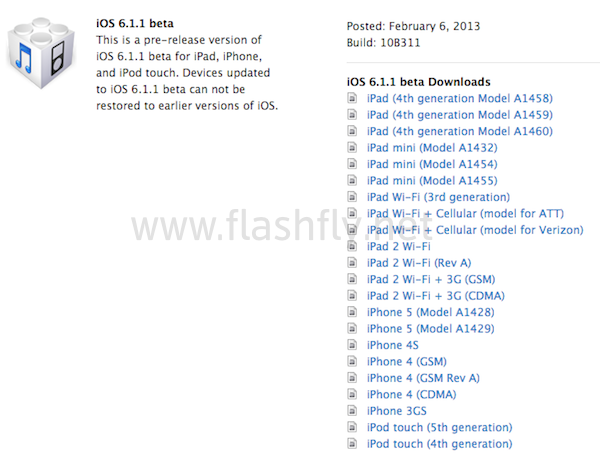Click the file icon beside iPod touch 5th generation
This screenshot has width=600, height=467.
point(352,427)
